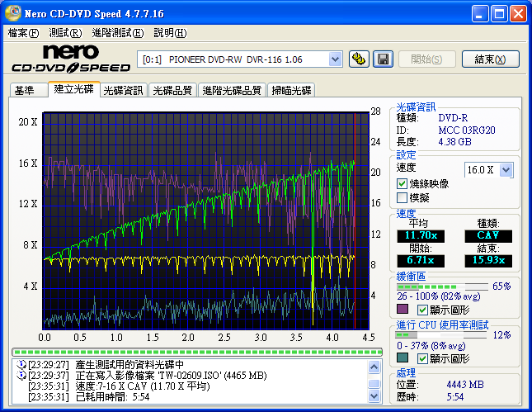This screenshot has height=412, width=532.
Task: Click the info icon on the first log line
Action: point(21,364)
